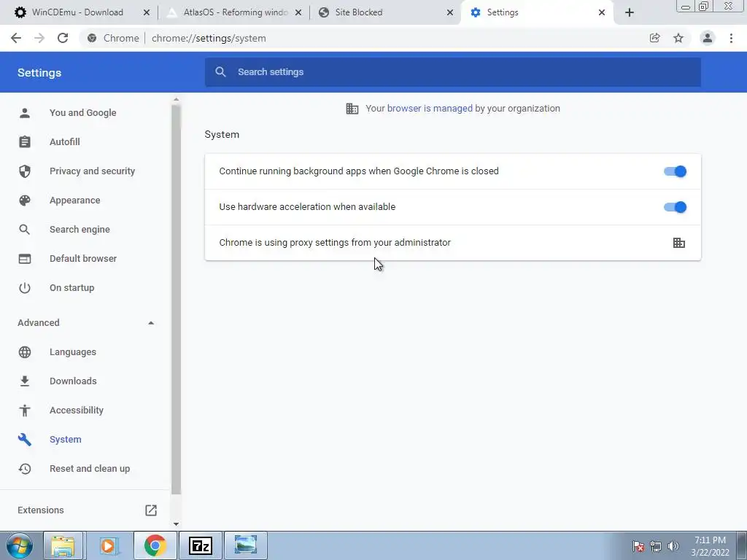Open a new tab with the plus button
Screen dimensions: 747x560
click(630, 12)
